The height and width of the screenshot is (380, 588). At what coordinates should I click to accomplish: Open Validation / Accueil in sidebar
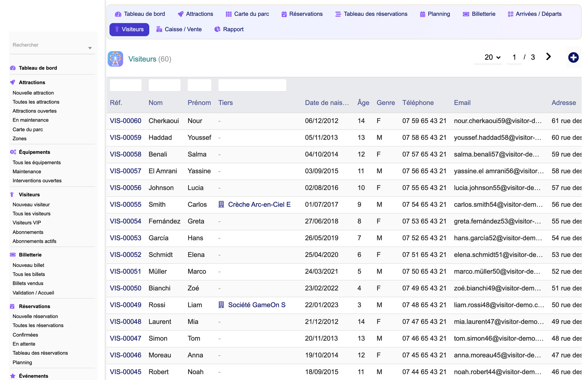[33, 293]
